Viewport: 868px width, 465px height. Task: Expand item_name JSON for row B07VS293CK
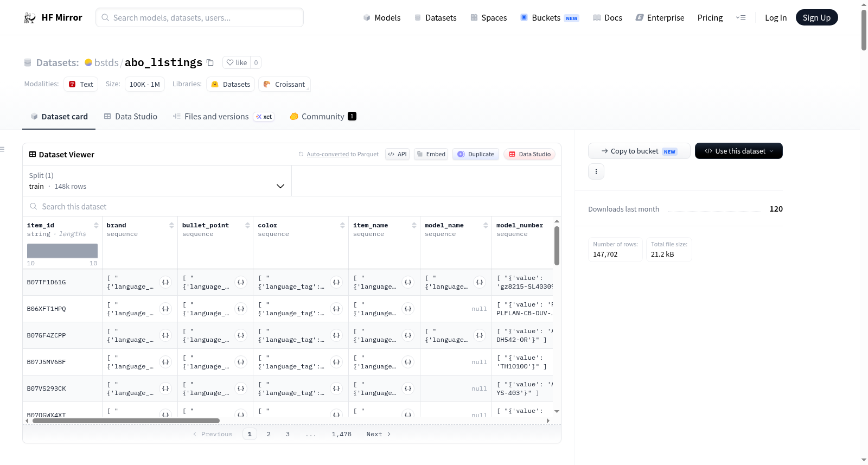[408, 388]
